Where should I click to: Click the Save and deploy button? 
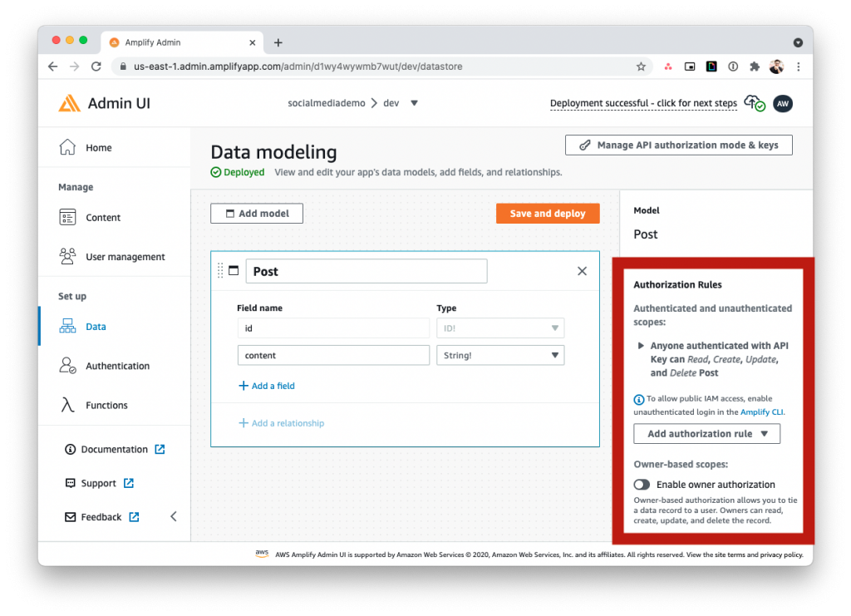547,213
